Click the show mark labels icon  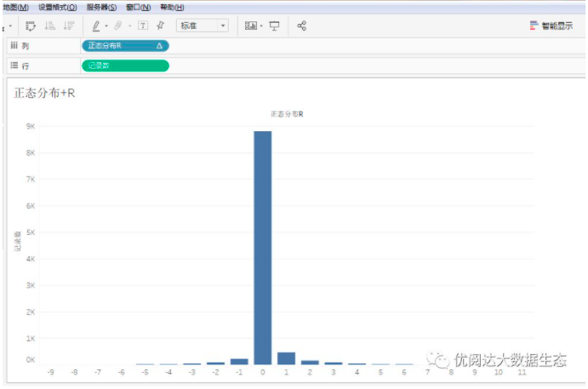pos(142,26)
